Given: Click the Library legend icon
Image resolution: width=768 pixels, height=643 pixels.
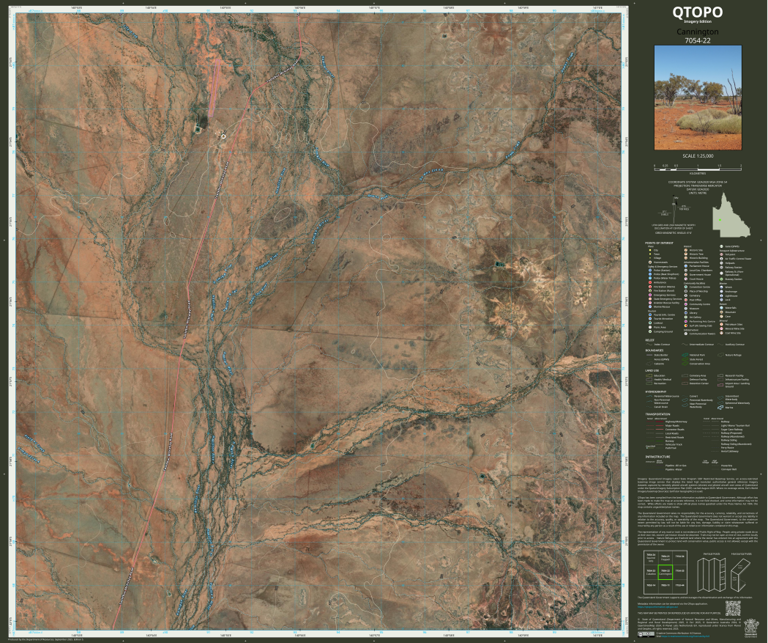Looking at the screenshot, I should coord(686,313).
